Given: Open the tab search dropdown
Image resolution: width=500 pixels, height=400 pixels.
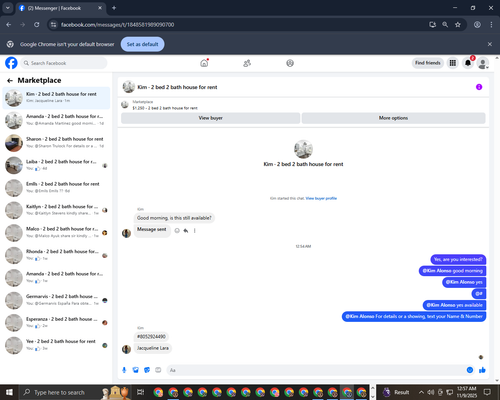Looking at the screenshot, I should point(7,8).
